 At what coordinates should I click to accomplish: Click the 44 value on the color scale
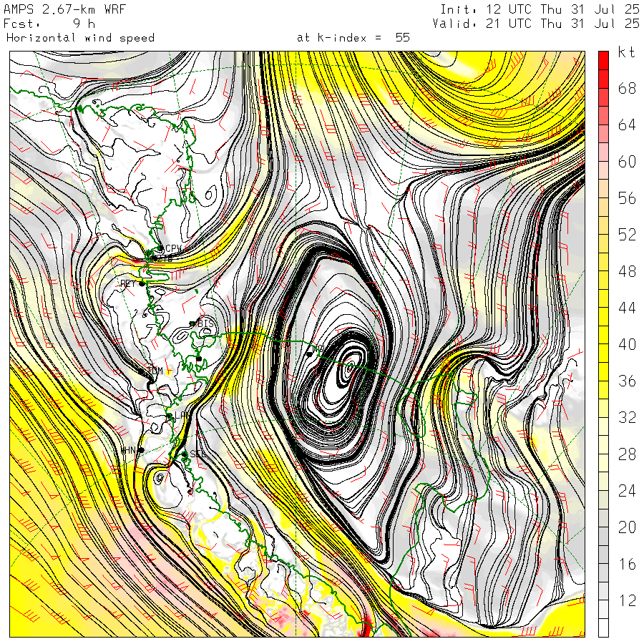click(x=627, y=308)
